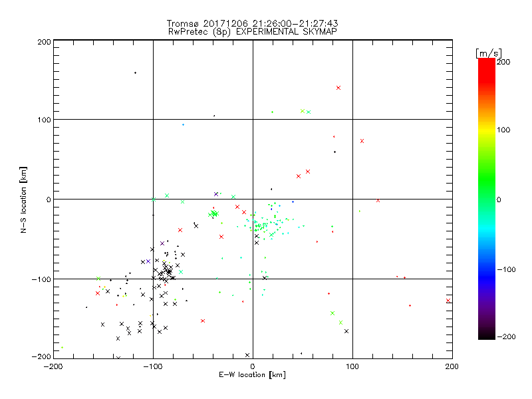This screenshot has height=399, width=532.
Task: Select the red X lying on the N-S zero line
Action: coord(378,201)
